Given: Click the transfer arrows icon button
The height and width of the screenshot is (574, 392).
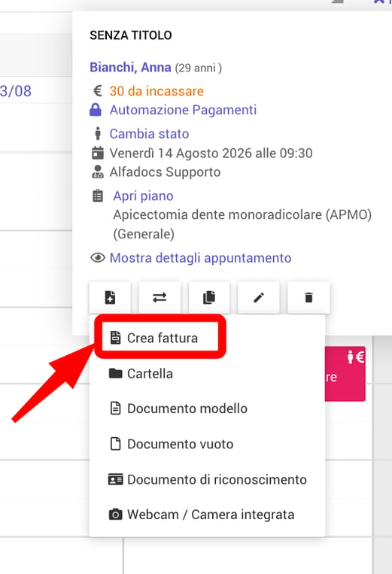Looking at the screenshot, I should (160, 298).
